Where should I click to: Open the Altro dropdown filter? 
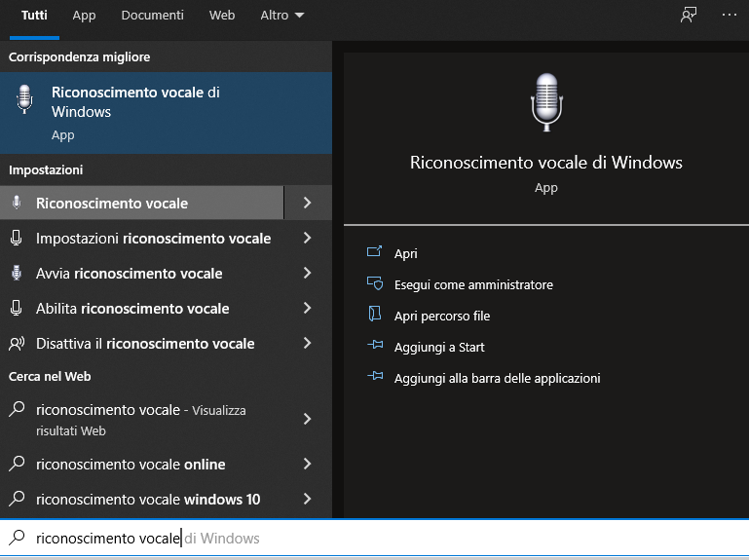[281, 16]
